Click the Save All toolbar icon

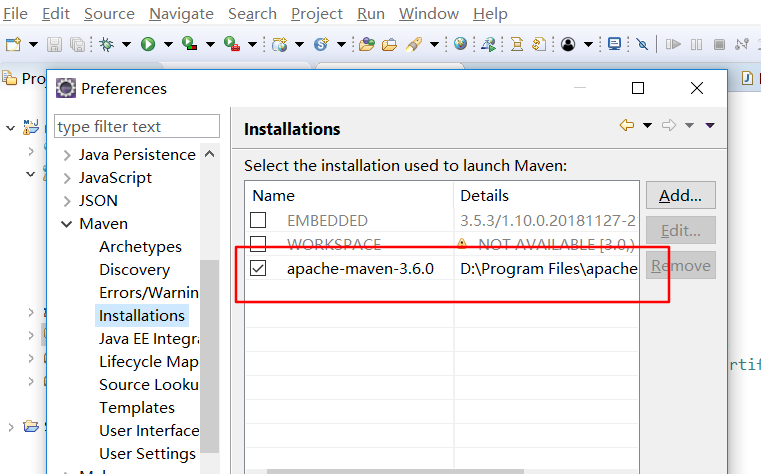point(78,45)
